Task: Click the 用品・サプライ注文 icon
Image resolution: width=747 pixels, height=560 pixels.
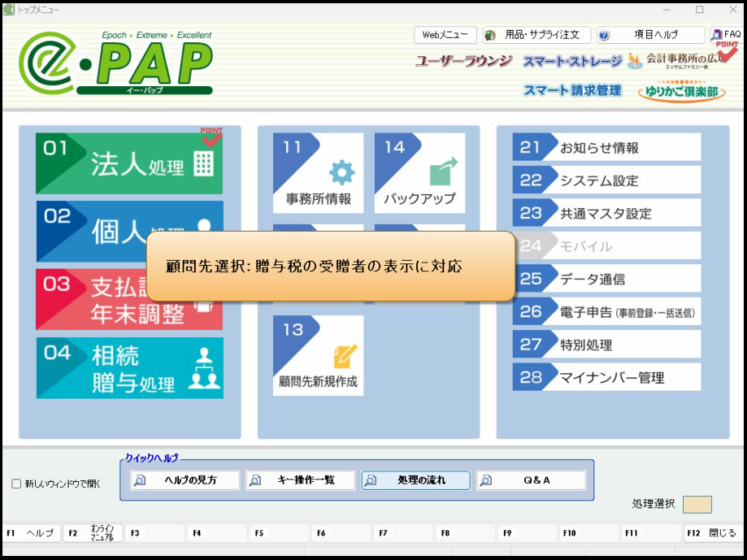Action: click(x=490, y=35)
